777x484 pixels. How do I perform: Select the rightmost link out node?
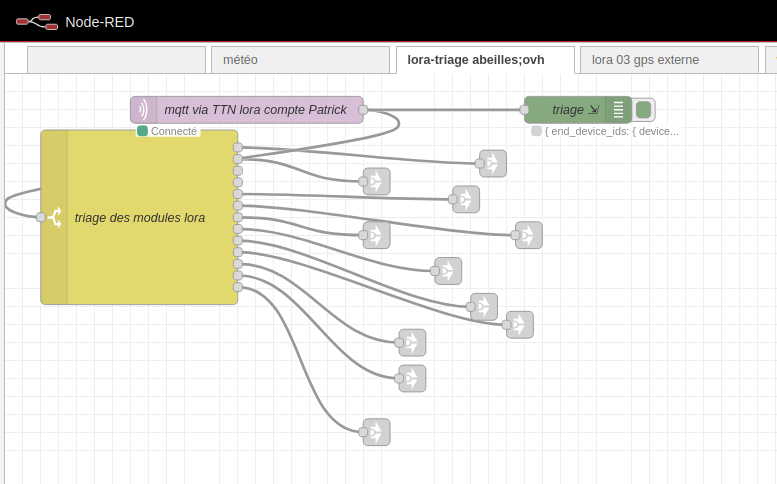[x=529, y=235]
